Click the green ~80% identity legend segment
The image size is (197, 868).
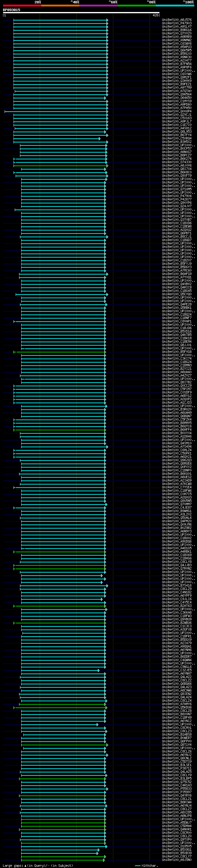pyautogui.click(x=137, y=6)
